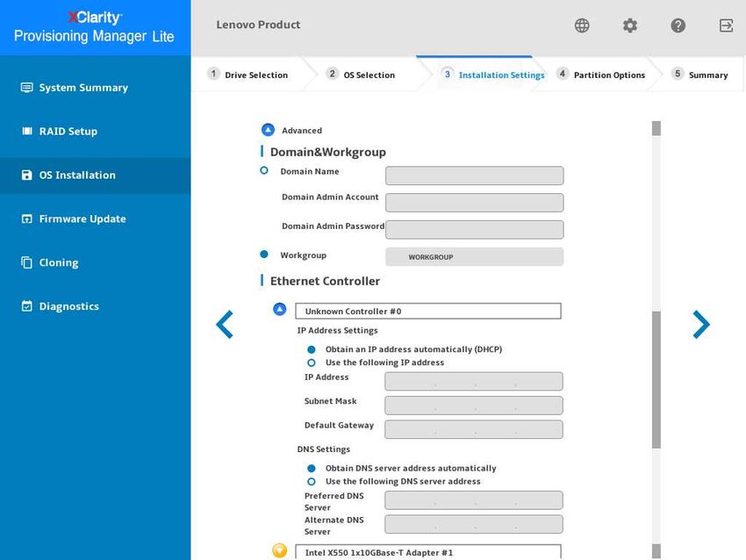Click the scrollbar up button

coord(656,128)
